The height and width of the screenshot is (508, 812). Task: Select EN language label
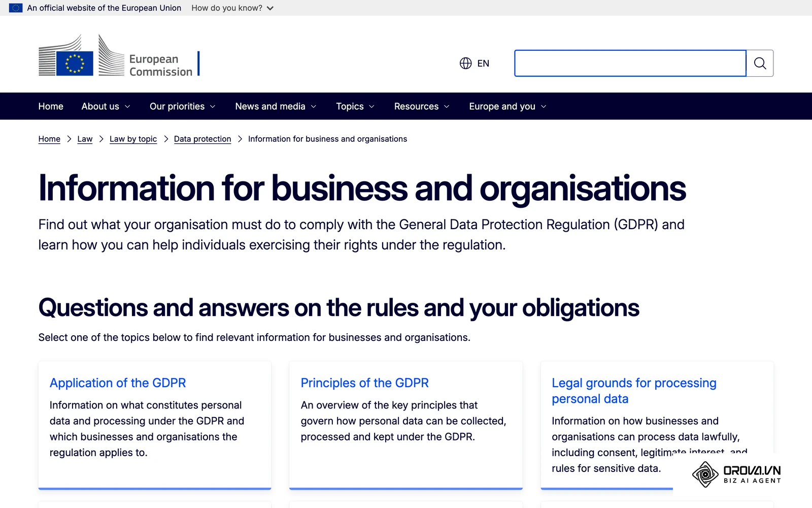(x=483, y=63)
